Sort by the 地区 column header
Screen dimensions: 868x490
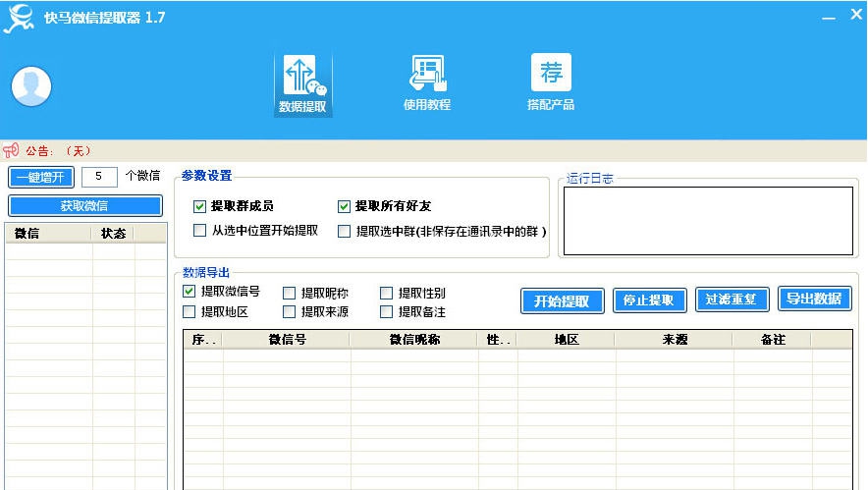pos(567,340)
